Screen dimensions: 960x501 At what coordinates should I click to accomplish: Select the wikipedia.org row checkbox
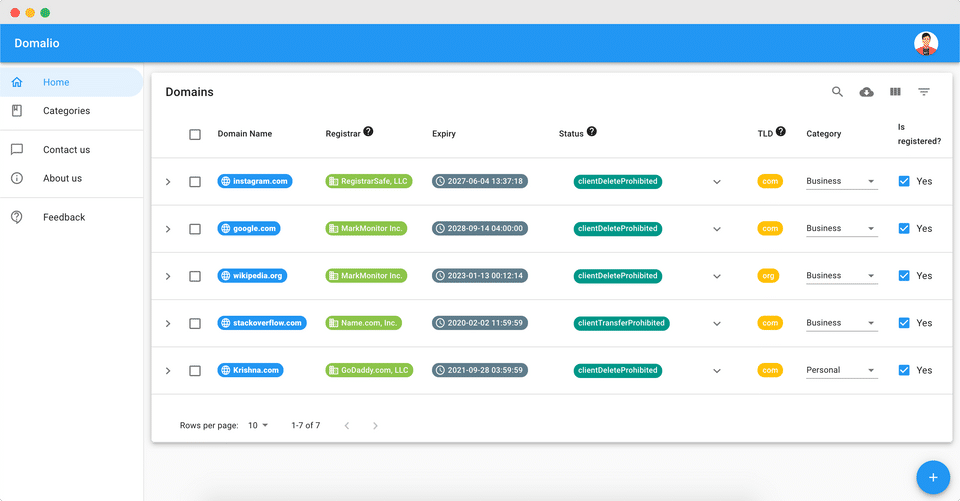point(195,276)
